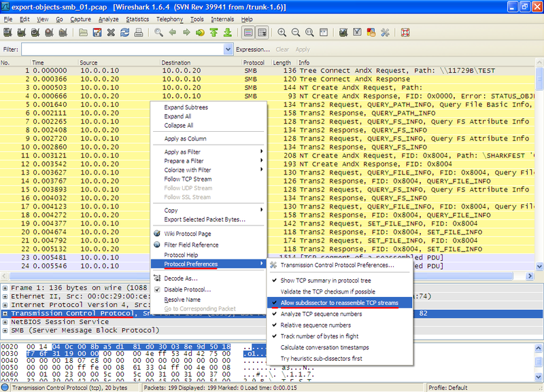Jump to the first packet
The image size is (544, 392).
(x=214, y=33)
